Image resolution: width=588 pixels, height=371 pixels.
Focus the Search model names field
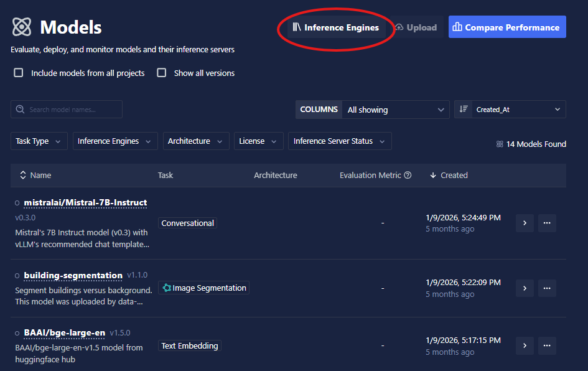[x=67, y=109]
